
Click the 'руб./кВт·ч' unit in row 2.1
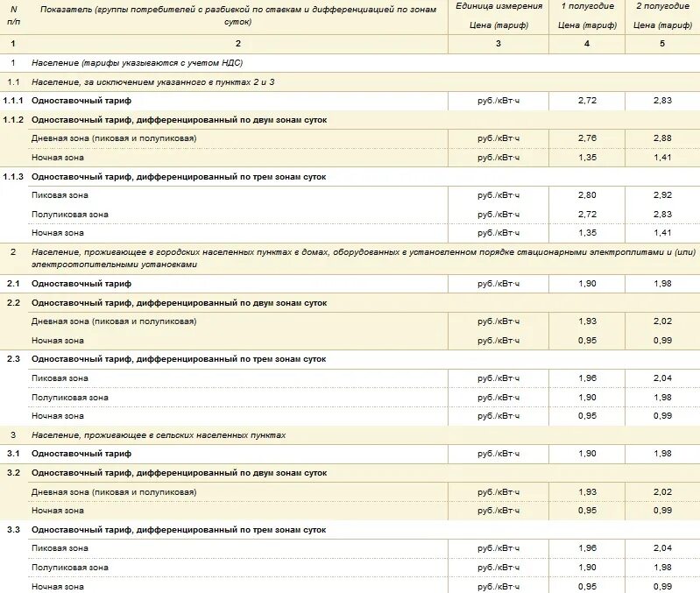coord(498,284)
